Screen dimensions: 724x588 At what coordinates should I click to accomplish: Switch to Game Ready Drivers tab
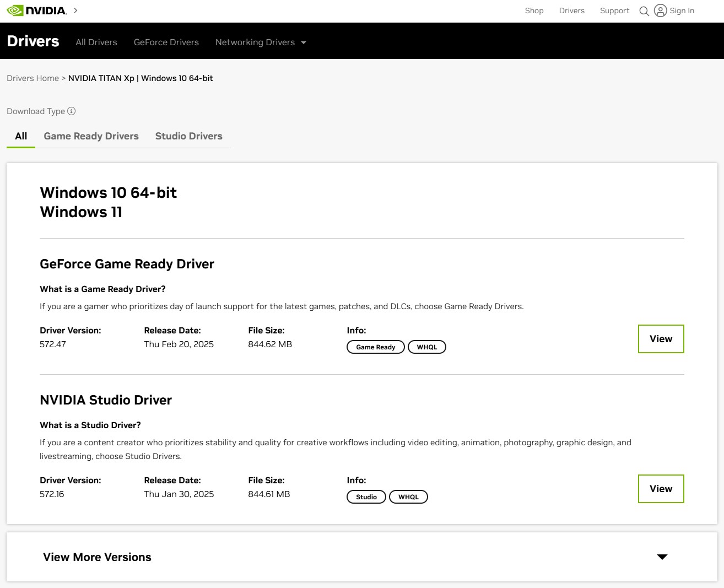91,136
